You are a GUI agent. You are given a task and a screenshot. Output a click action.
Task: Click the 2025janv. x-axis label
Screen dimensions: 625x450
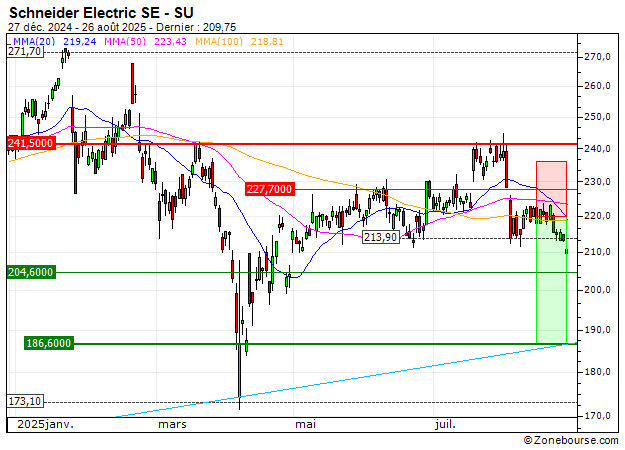tap(45, 424)
